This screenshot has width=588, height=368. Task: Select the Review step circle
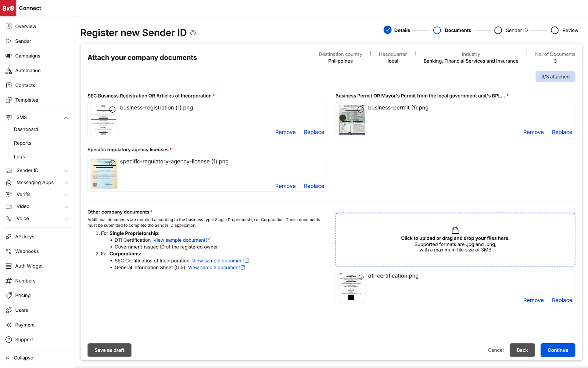point(555,30)
